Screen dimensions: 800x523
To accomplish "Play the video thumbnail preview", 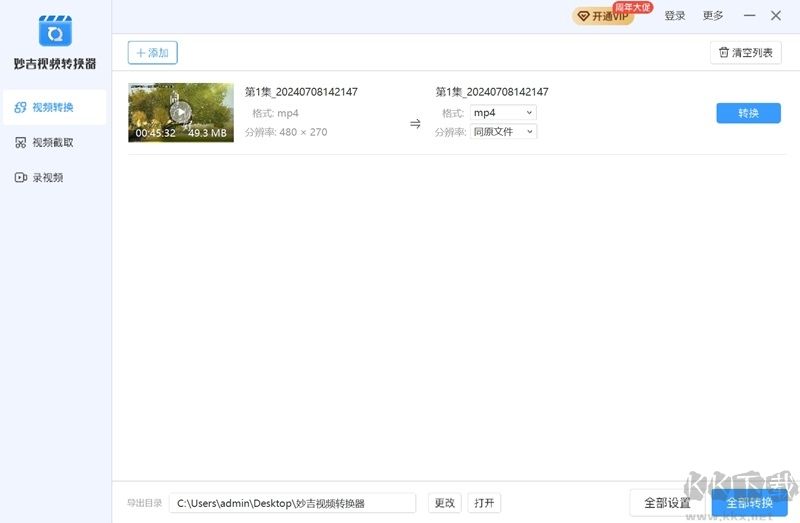I will click(181, 112).
